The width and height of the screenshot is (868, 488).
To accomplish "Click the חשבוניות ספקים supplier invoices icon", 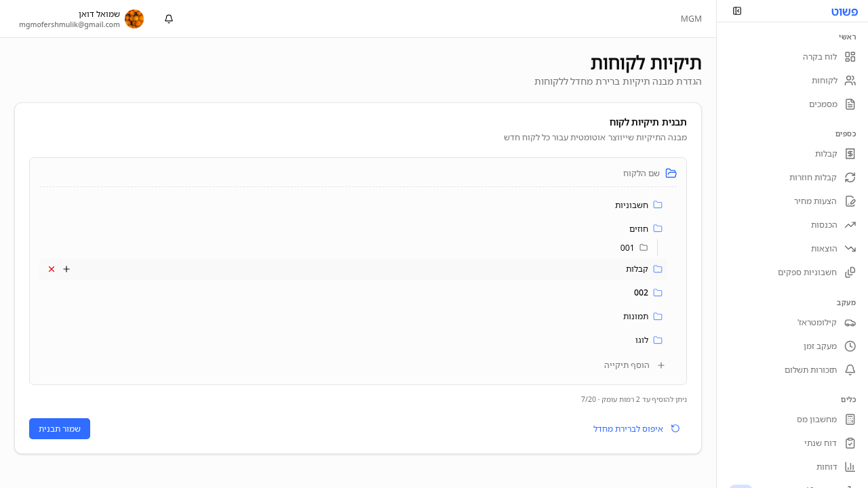I will point(850,272).
